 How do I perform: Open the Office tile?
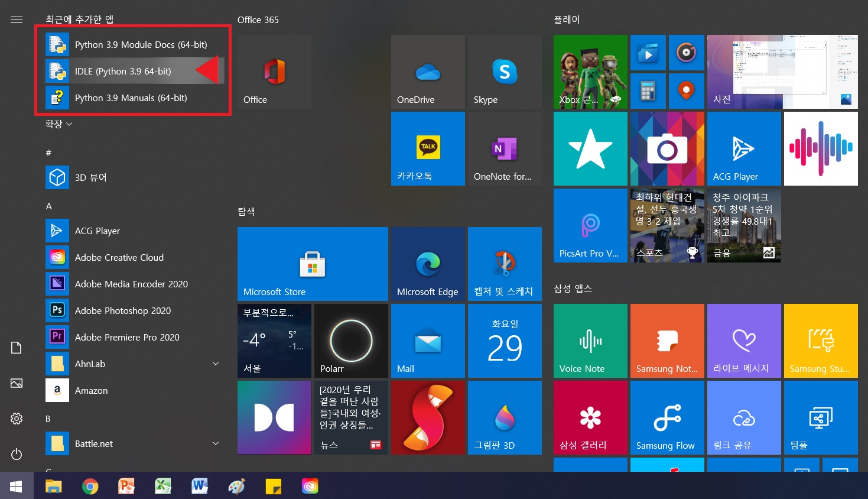point(274,72)
